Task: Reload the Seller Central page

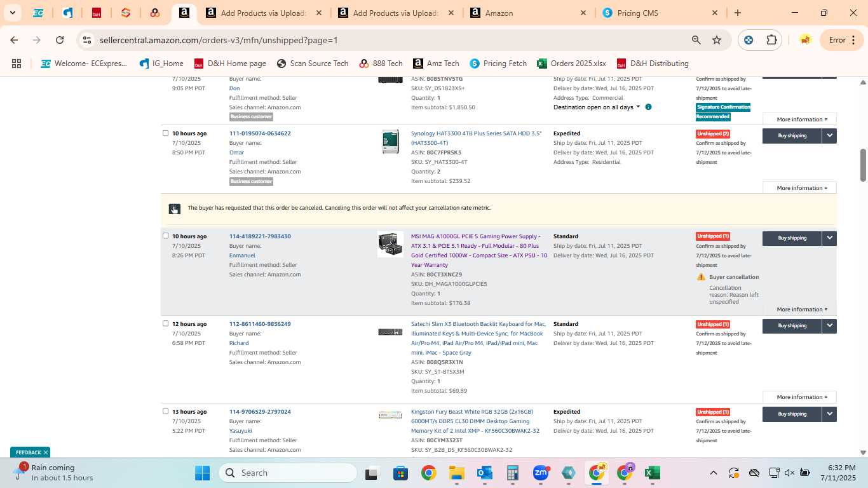Action: tap(60, 40)
